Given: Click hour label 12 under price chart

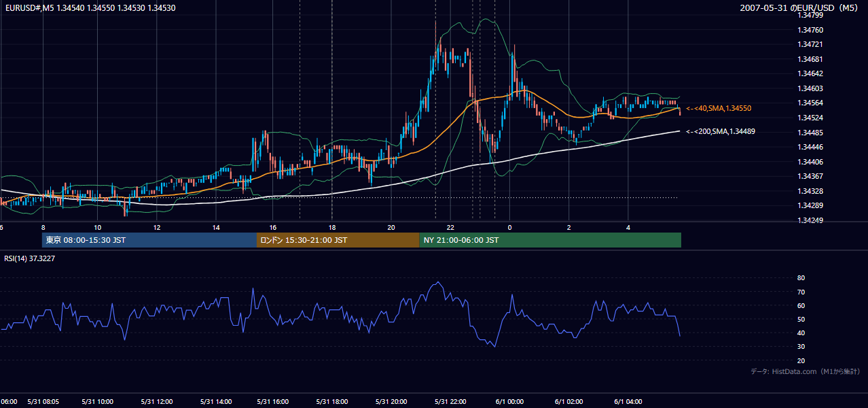Looking at the screenshot, I should (157, 227).
